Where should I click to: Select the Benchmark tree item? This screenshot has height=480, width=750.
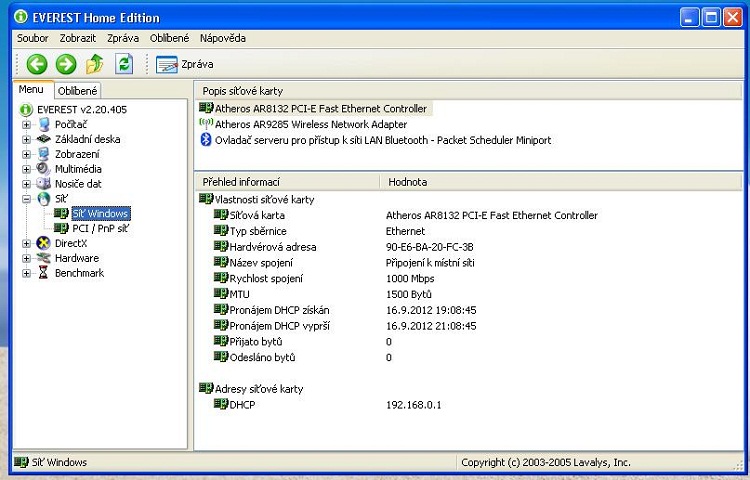point(79,273)
